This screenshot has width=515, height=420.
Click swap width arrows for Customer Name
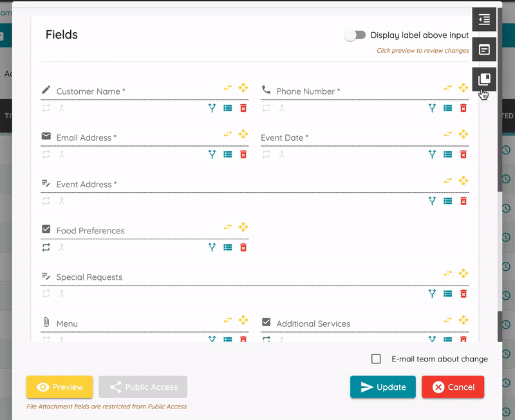coord(228,87)
